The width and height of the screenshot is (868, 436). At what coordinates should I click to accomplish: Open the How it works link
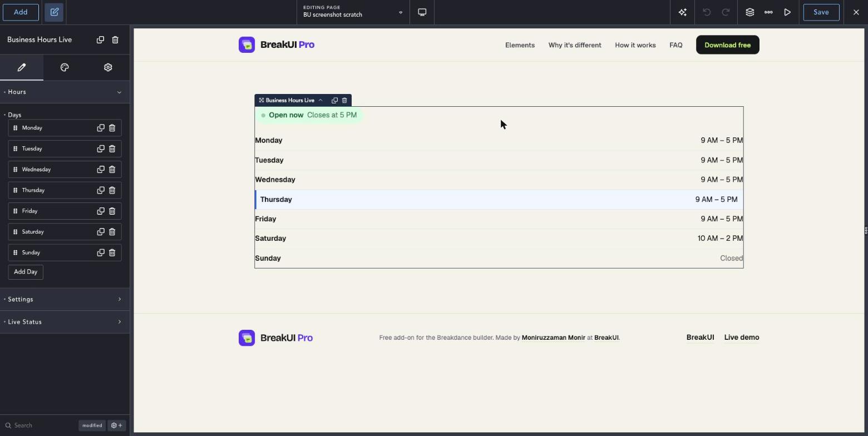point(635,45)
